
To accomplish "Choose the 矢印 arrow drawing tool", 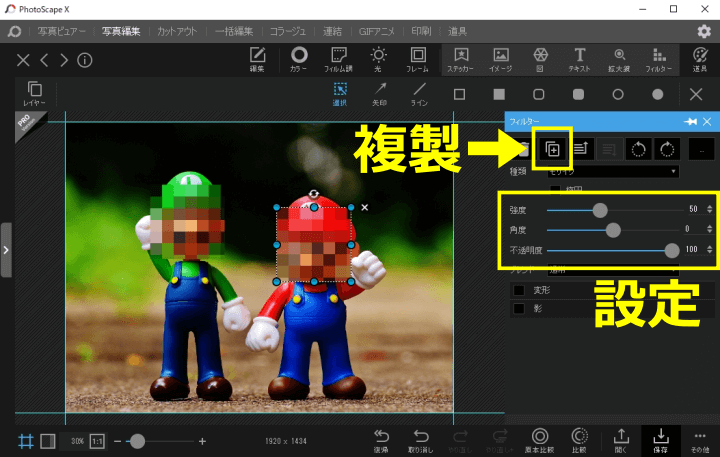I will pos(380,94).
